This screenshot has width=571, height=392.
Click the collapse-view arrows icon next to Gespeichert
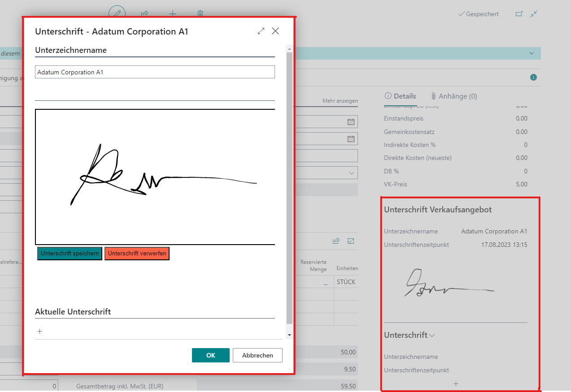tap(534, 14)
